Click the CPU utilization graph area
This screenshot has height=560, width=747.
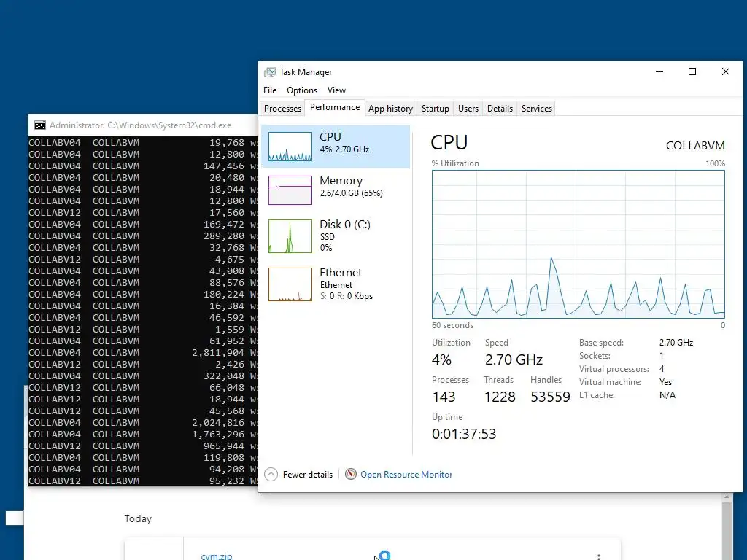point(578,244)
